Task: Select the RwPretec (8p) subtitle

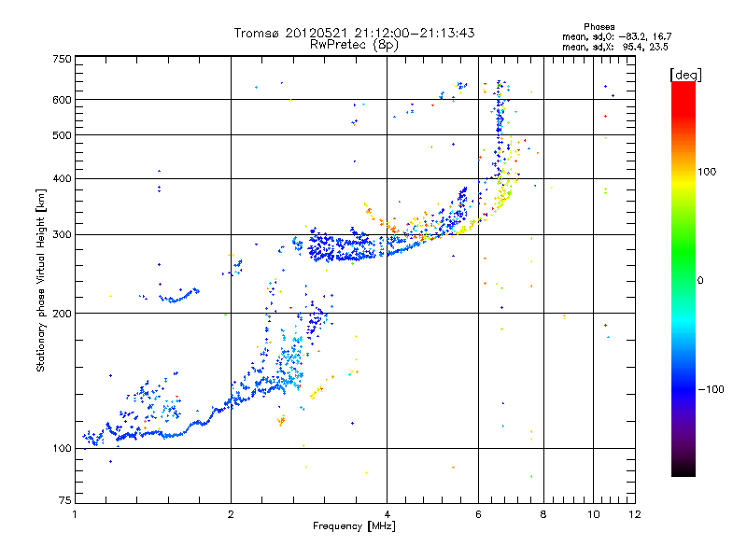Action: click(x=354, y=44)
